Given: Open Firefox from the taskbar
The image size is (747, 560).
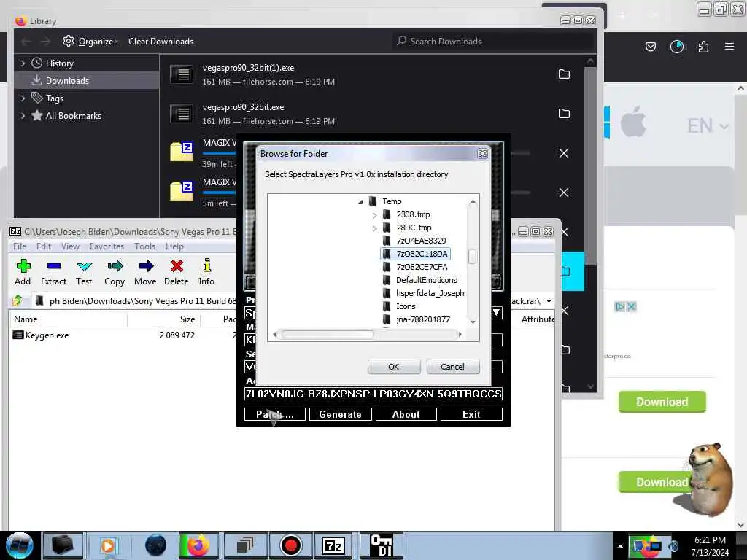Looking at the screenshot, I should [x=198, y=545].
